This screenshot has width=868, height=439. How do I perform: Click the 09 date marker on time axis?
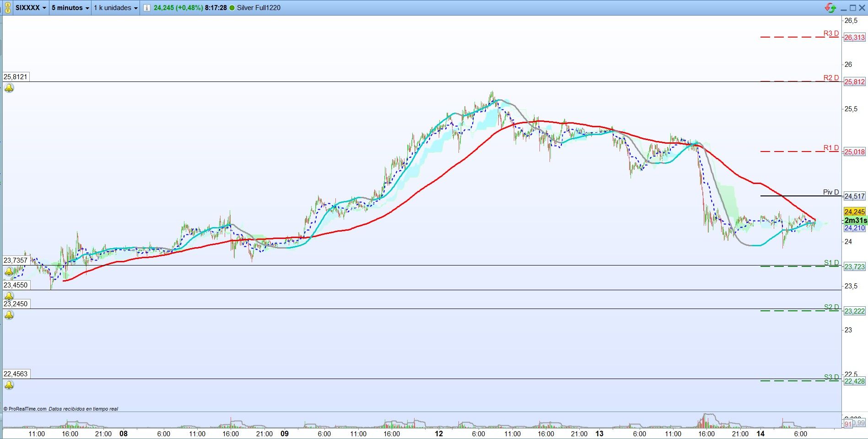(x=285, y=434)
